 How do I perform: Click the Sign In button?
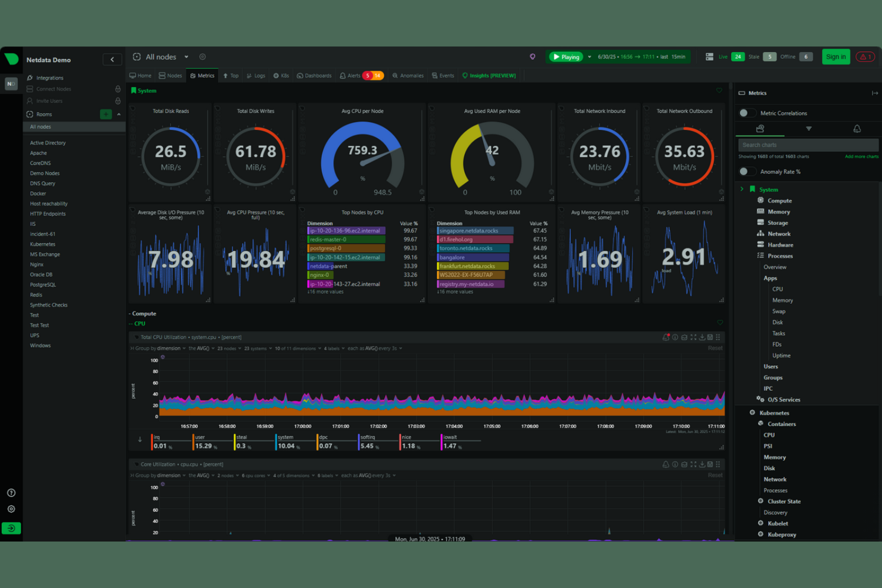click(x=836, y=57)
